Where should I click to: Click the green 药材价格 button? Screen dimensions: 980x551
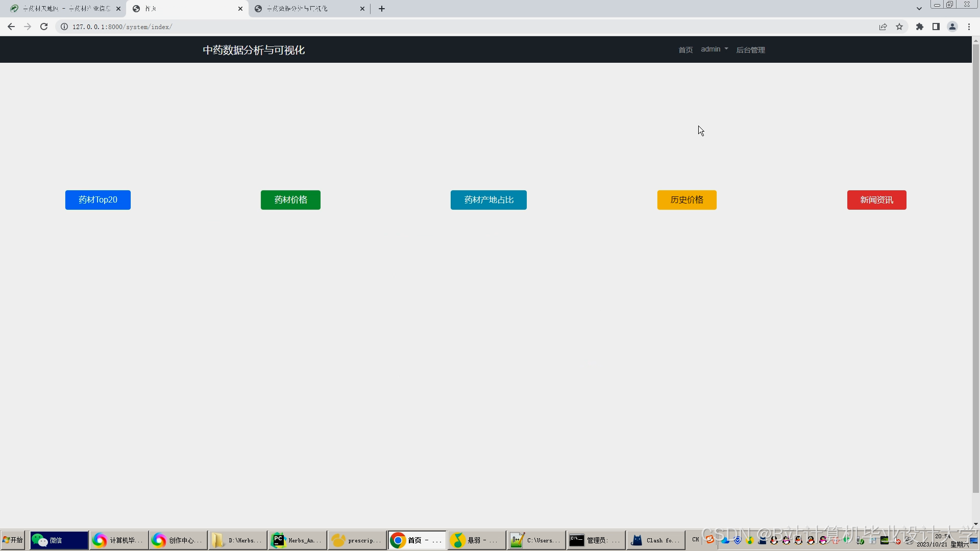(x=290, y=199)
